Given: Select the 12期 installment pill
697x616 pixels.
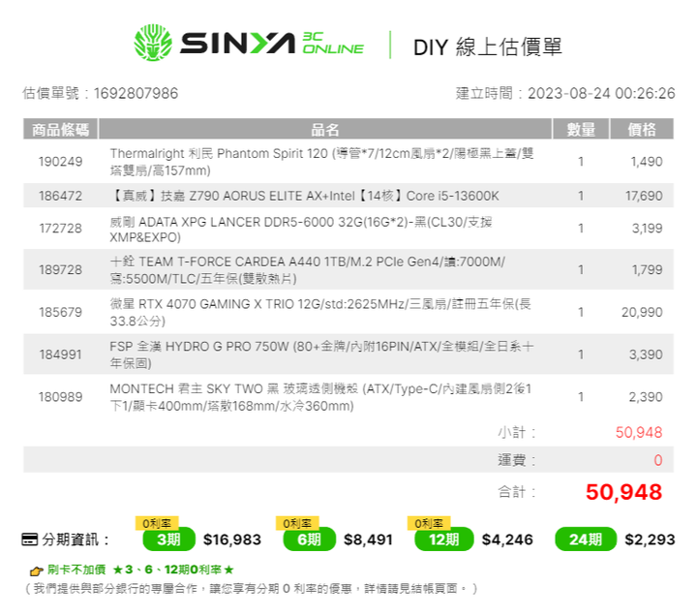Looking at the screenshot, I should pyautogui.click(x=444, y=539).
